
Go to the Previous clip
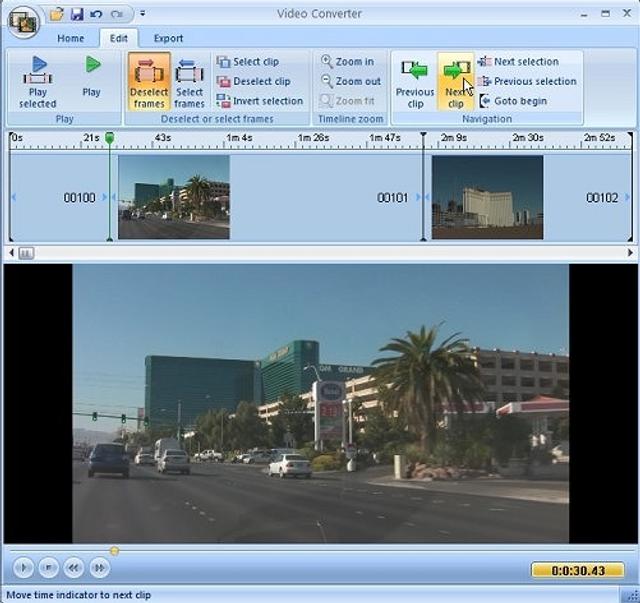[415, 80]
